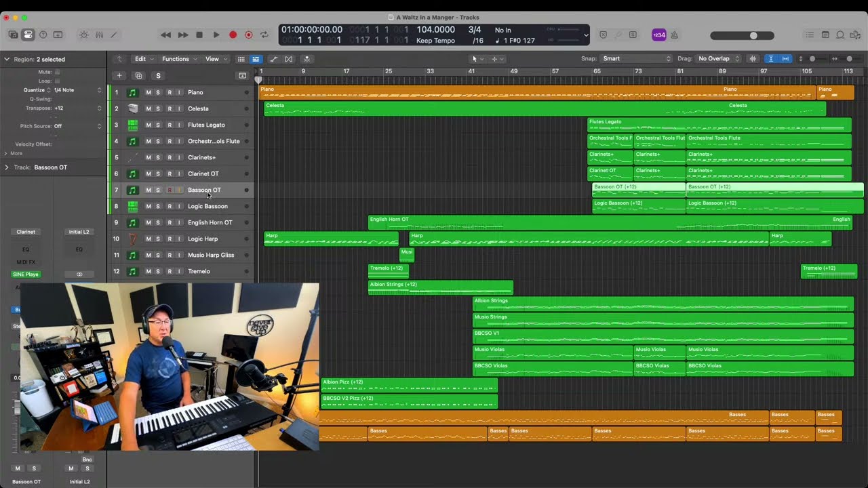868x488 pixels.
Task: Open the Loop Browser
Action: point(840,35)
